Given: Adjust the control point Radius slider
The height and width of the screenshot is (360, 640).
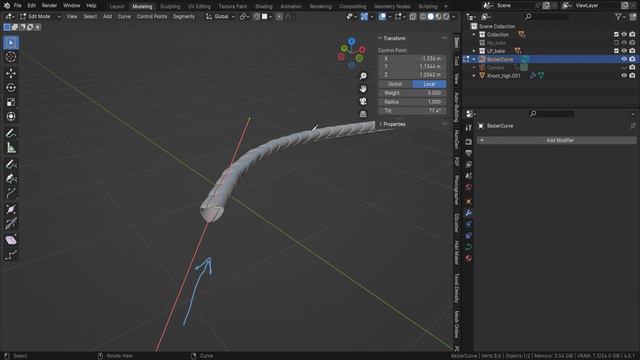Looking at the screenshot, I should click(x=412, y=102).
